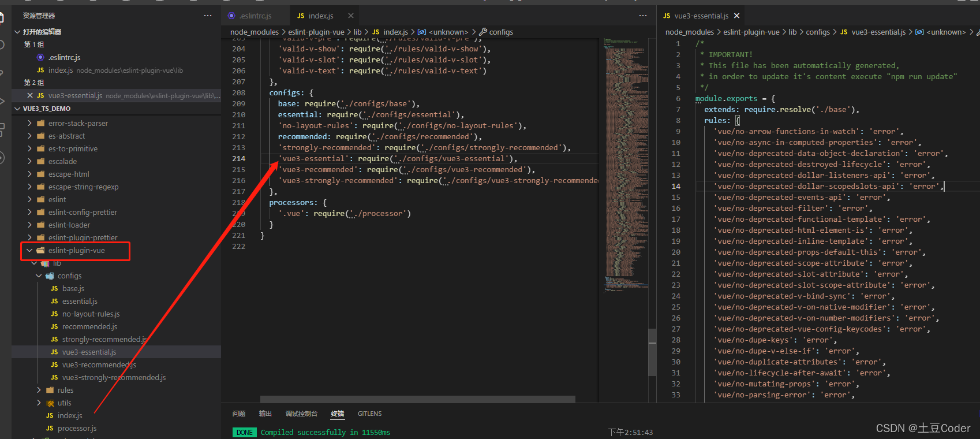980x439 pixels.
Task: Open the GITLENS panel tab
Action: (x=369, y=414)
